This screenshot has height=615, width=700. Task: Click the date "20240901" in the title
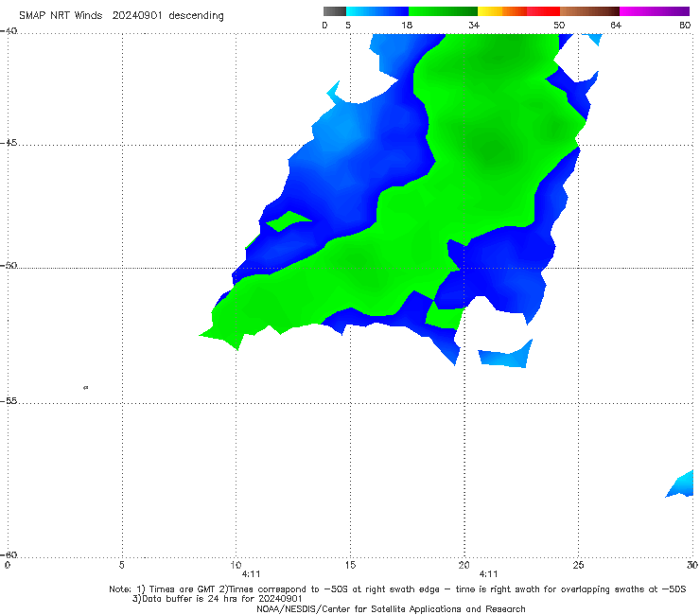[136, 15]
